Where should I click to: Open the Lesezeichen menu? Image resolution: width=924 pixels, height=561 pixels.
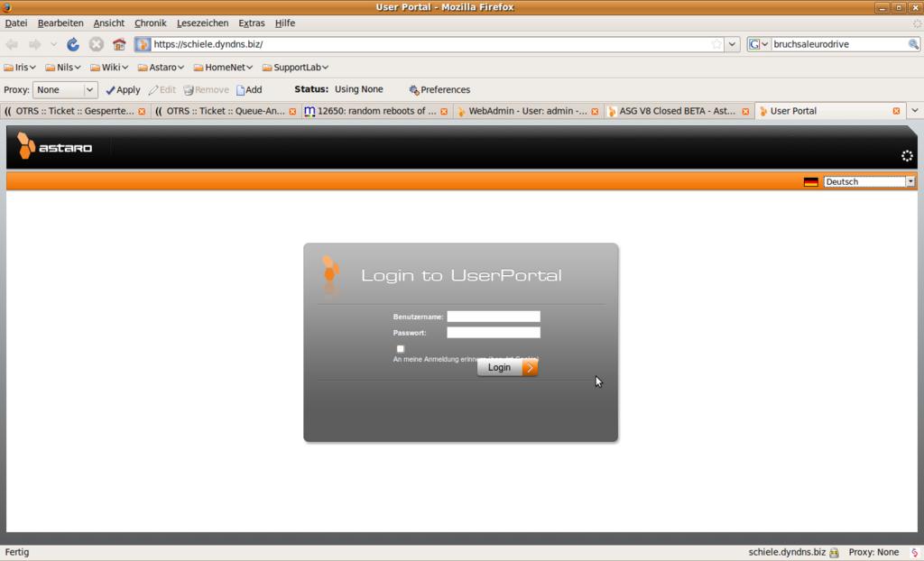click(202, 23)
